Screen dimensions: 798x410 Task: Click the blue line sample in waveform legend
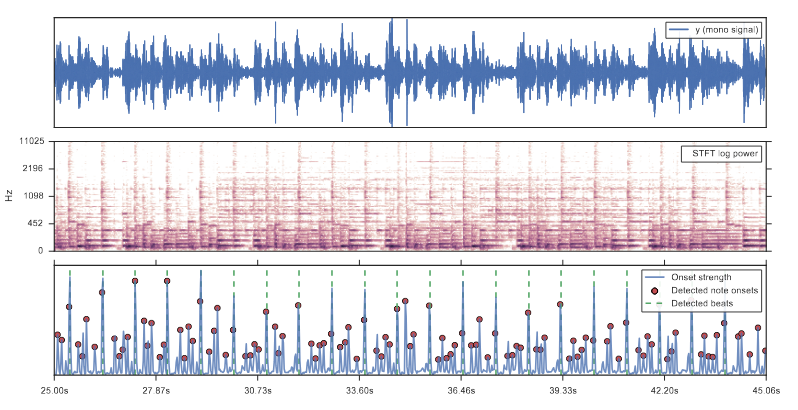coord(682,30)
